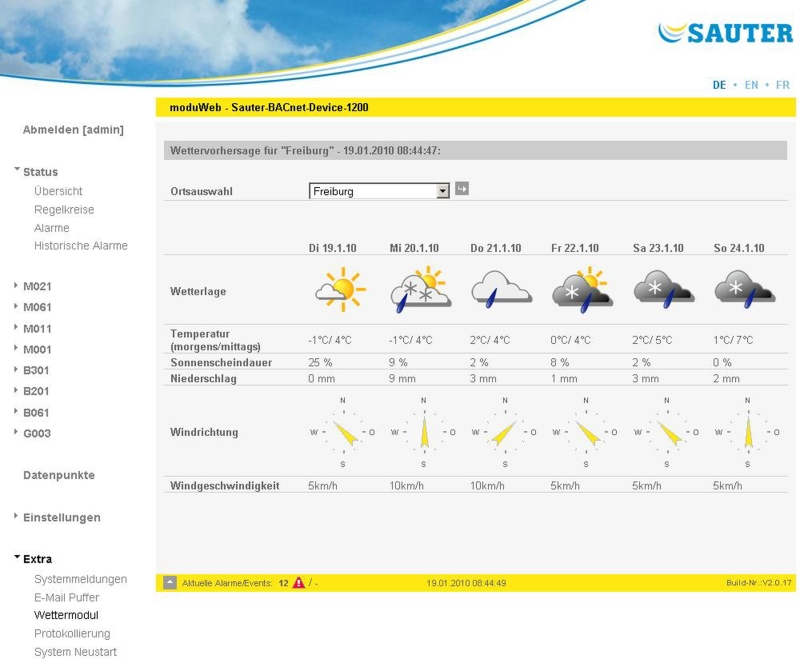800x663 pixels.
Task: Collapse the Extra section
Action: (x=17, y=556)
